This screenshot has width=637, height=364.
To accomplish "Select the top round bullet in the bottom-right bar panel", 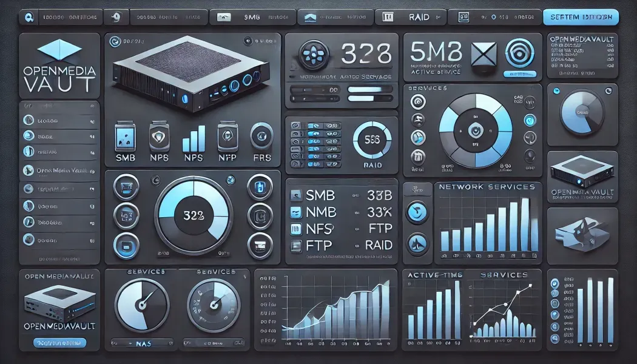I will (555, 283).
